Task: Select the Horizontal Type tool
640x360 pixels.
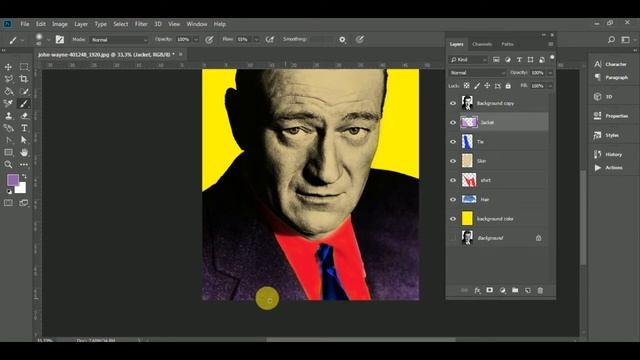Action: 24,128
